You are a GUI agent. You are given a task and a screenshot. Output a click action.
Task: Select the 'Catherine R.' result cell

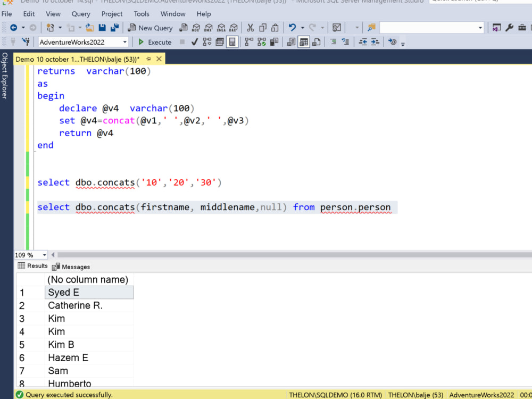[x=89, y=305]
